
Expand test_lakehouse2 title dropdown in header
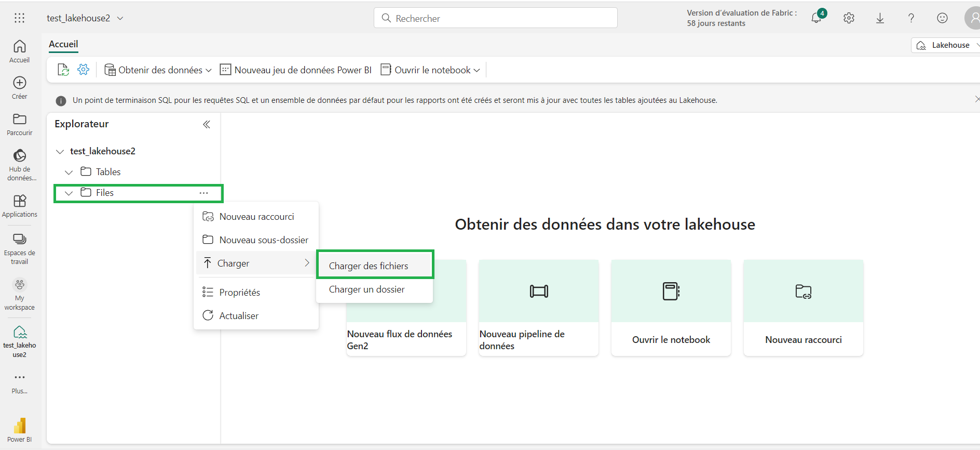(120, 18)
